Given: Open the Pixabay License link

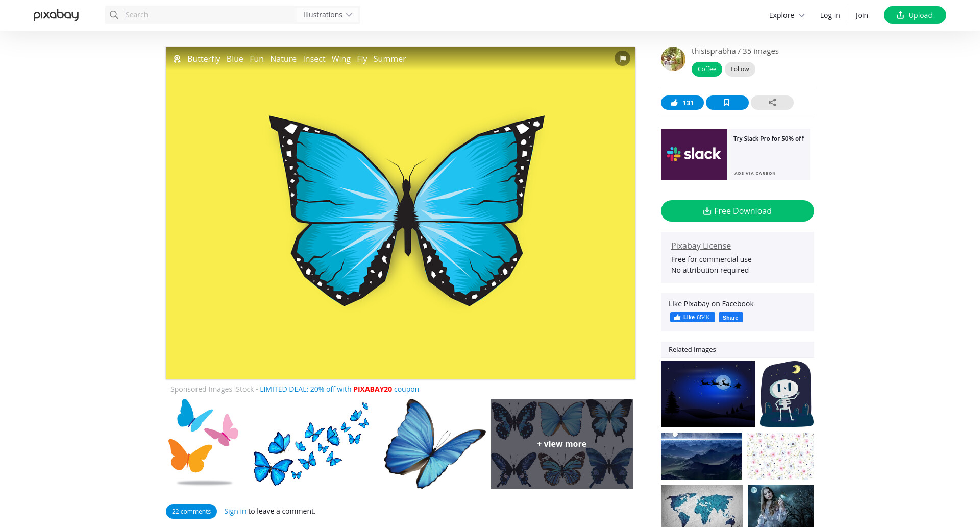Looking at the screenshot, I should point(701,246).
